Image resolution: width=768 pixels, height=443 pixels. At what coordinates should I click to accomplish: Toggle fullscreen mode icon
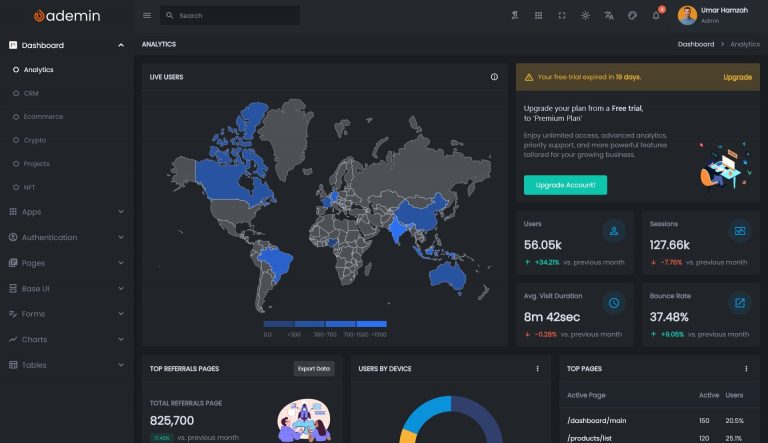(562, 16)
